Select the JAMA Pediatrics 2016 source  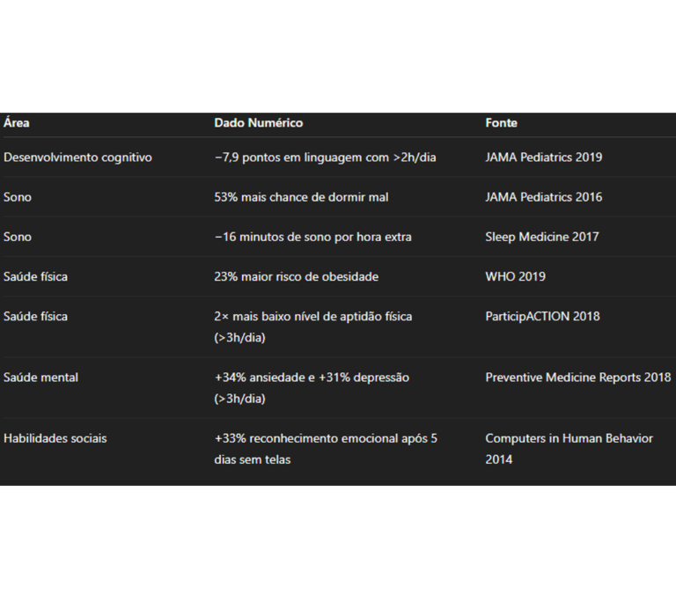[544, 197]
